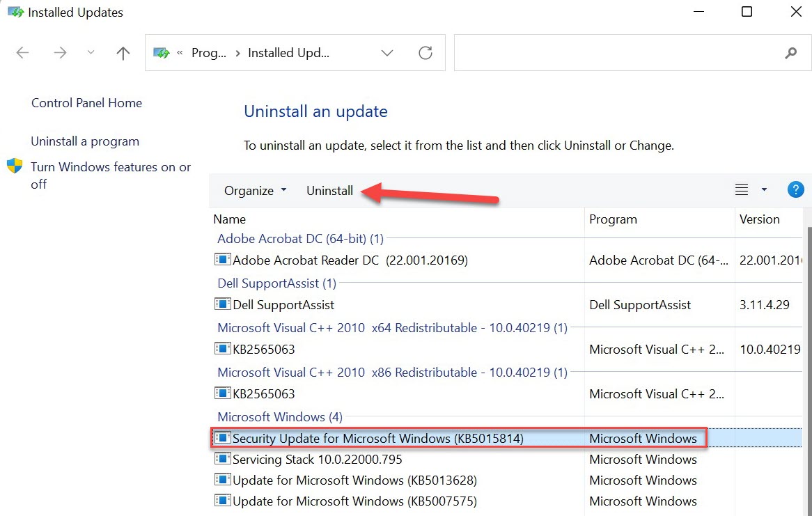Open Help with the question mark
This screenshot has height=516, width=812.
pos(795,189)
